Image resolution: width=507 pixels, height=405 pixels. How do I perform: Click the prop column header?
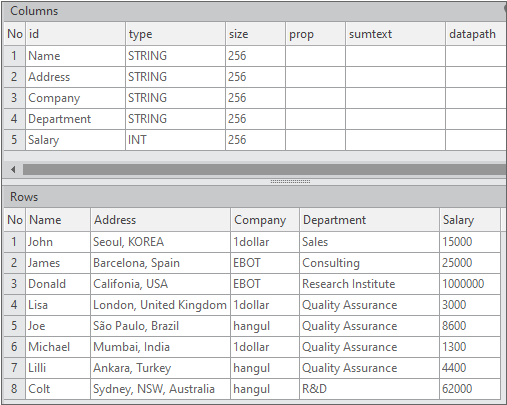315,34
